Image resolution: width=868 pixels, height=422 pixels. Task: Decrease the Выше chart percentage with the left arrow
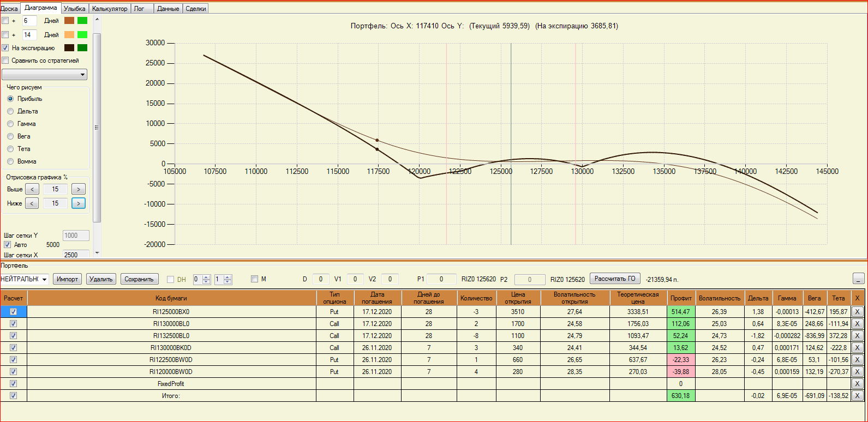32,189
